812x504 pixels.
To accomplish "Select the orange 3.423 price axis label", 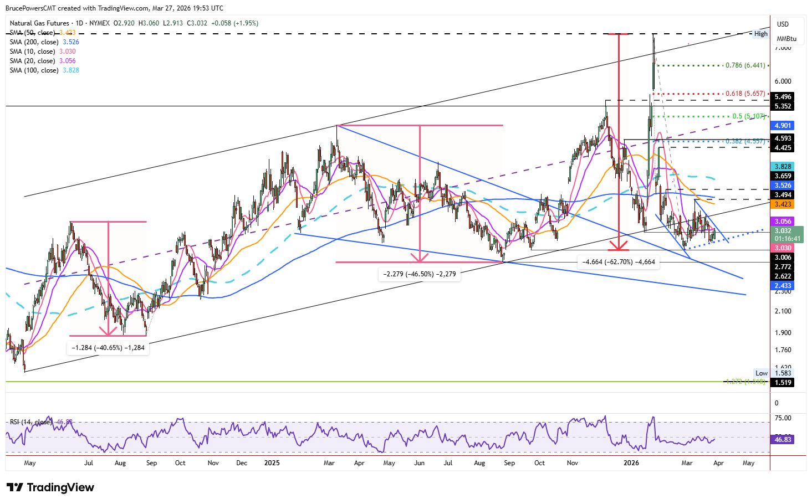I will pyautogui.click(x=783, y=204).
